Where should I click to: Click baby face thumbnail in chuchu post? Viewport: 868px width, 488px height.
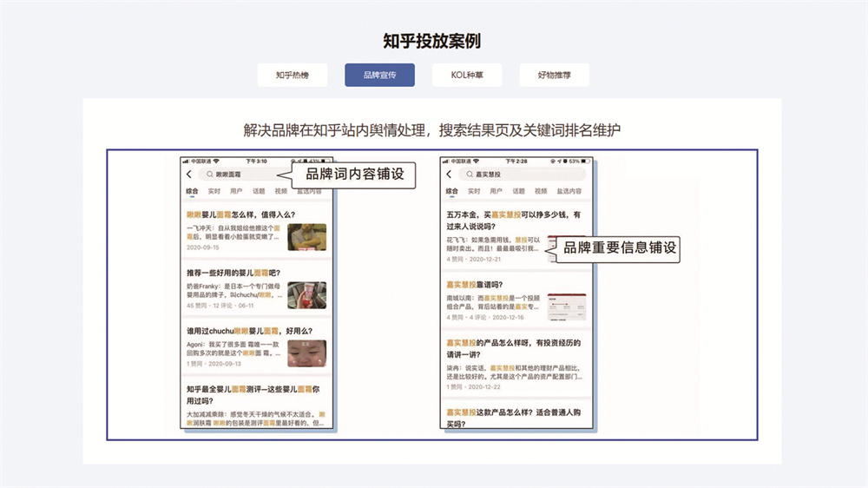pyautogui.click(x=306, y=353)
